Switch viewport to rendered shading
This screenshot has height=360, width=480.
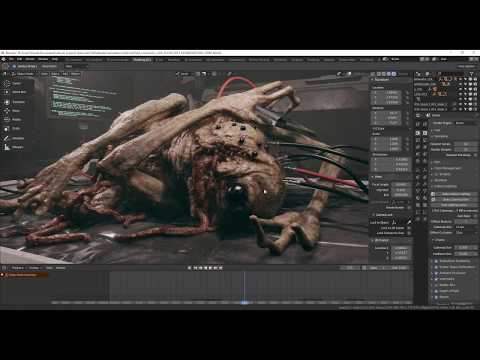tap(394, 74)
